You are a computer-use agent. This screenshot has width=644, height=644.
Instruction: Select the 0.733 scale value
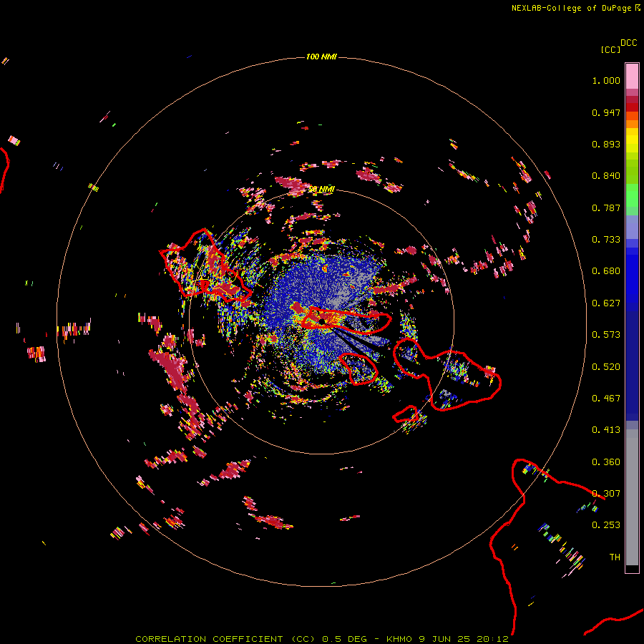point(606,240)
